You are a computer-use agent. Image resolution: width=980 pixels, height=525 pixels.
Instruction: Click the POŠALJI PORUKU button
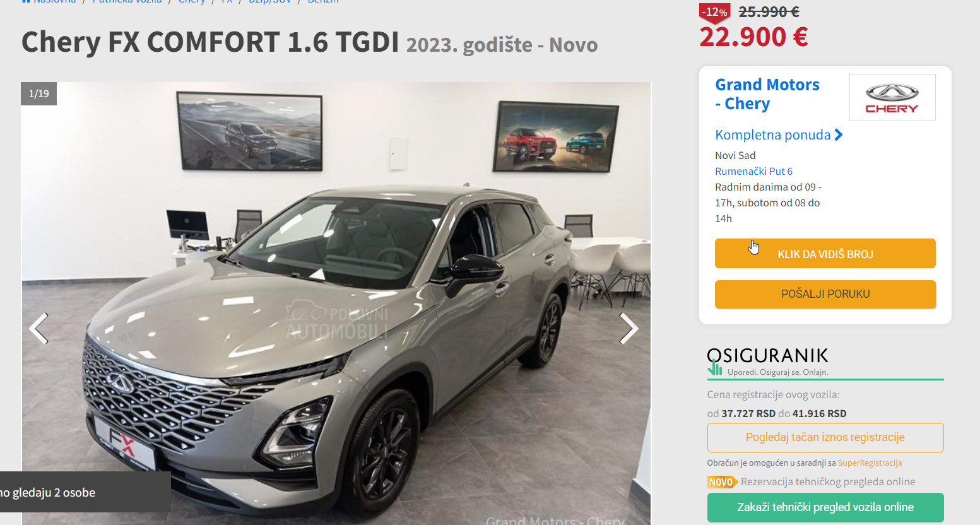825,294
